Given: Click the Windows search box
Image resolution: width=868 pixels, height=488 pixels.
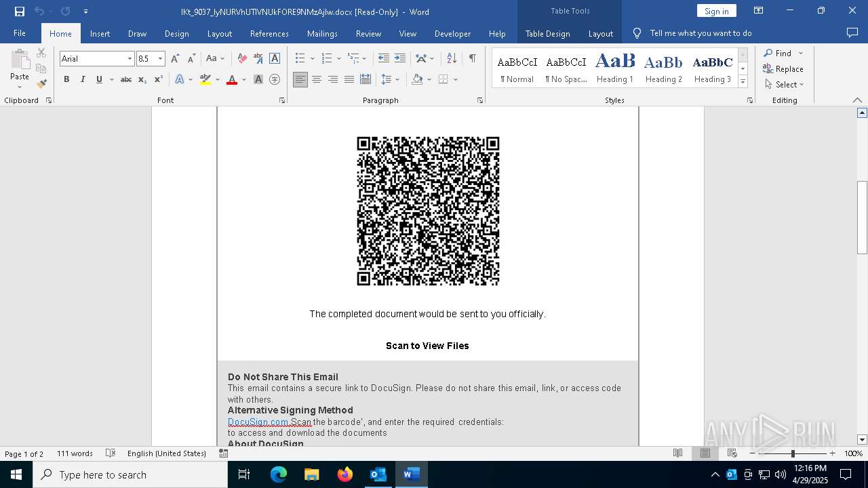Looking at the screenshot, I should (x=130, y=474).
